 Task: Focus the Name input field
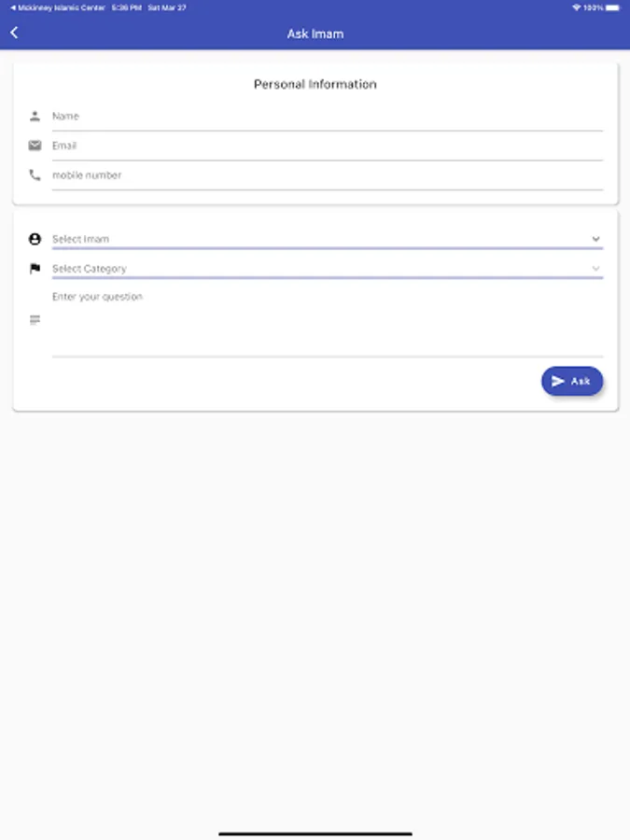(x=327, y=117)
